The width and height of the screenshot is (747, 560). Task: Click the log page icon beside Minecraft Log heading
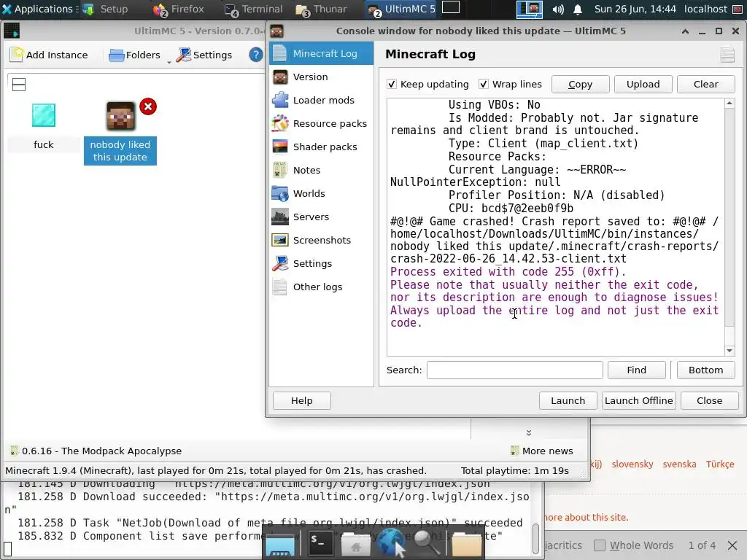[727, 54]
